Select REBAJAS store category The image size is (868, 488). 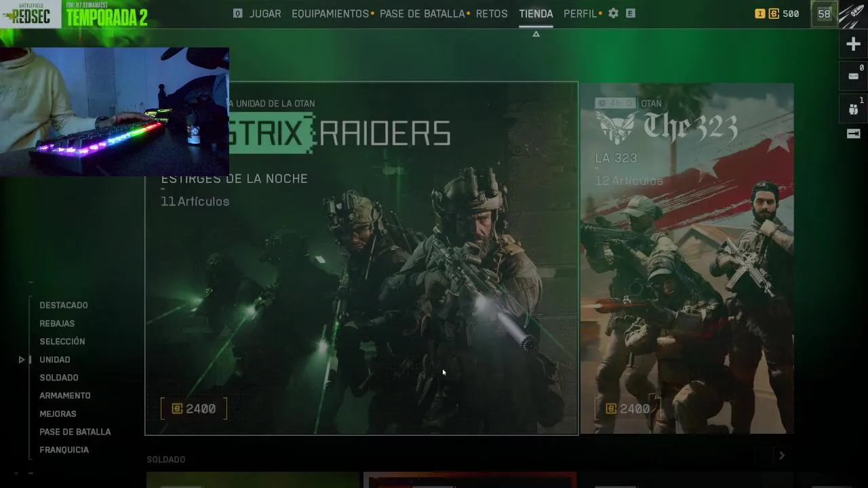(57, 324)
